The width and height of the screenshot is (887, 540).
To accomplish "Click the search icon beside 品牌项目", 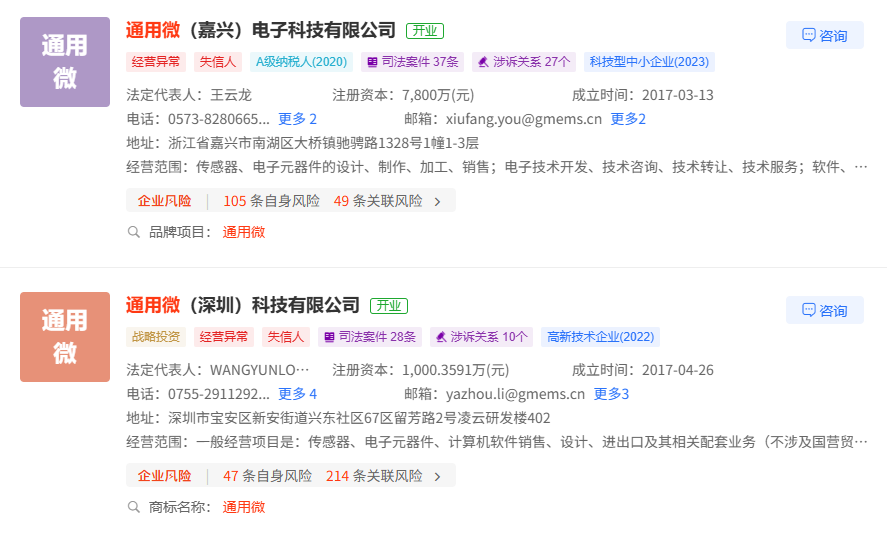I will click(x=134, y=232).
